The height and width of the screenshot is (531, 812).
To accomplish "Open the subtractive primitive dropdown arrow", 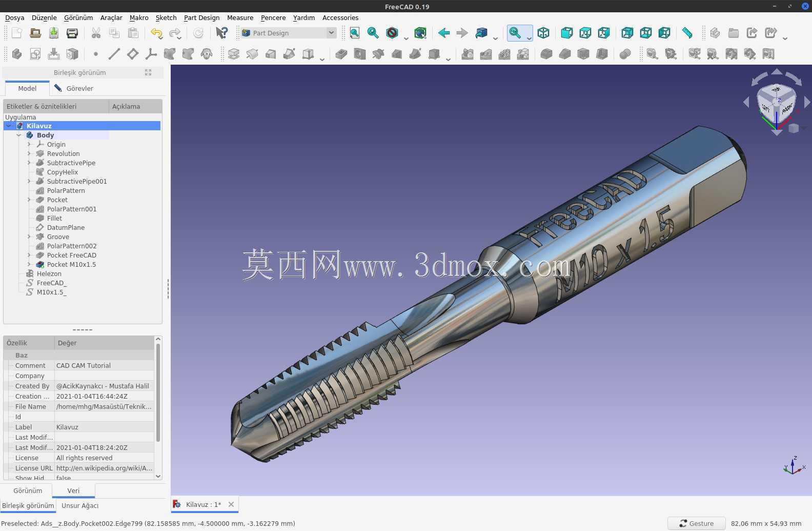I will pyautogui.click(x=448, y=58).
